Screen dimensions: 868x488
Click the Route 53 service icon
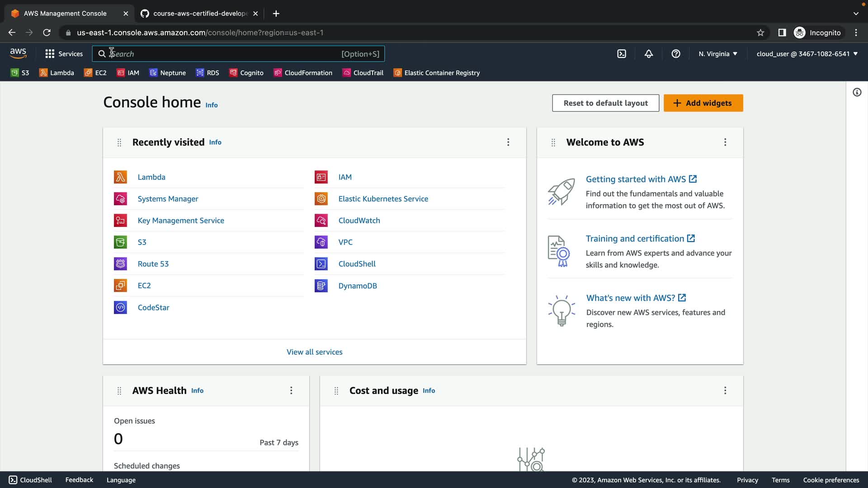point(120,264)
